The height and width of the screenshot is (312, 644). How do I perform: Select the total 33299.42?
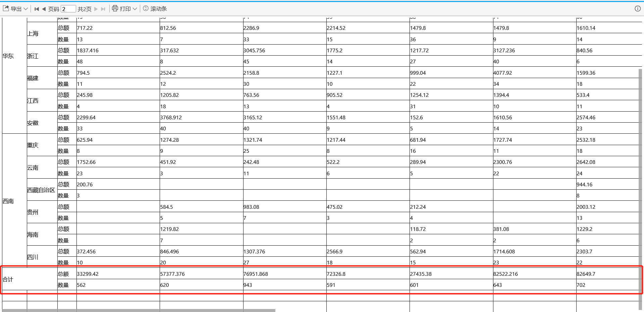(88, 274)
